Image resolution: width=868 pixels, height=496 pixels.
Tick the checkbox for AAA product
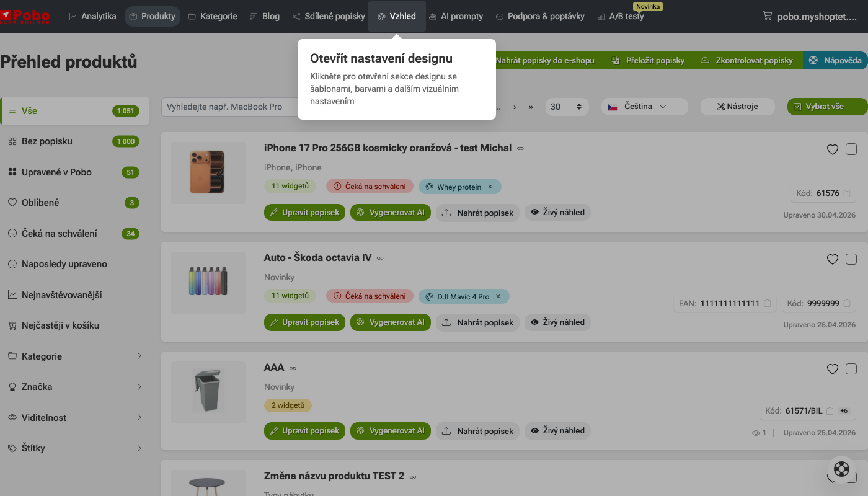851,368
